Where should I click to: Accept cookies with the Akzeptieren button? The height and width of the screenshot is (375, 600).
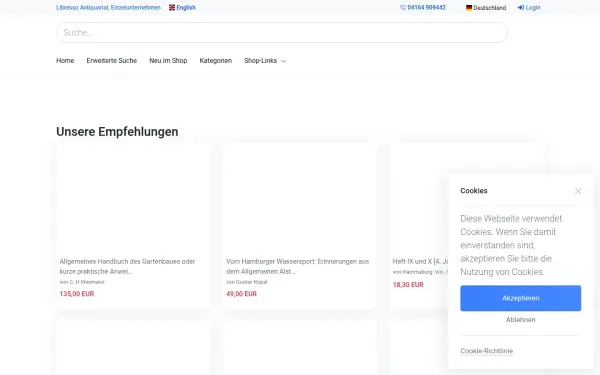520,298
